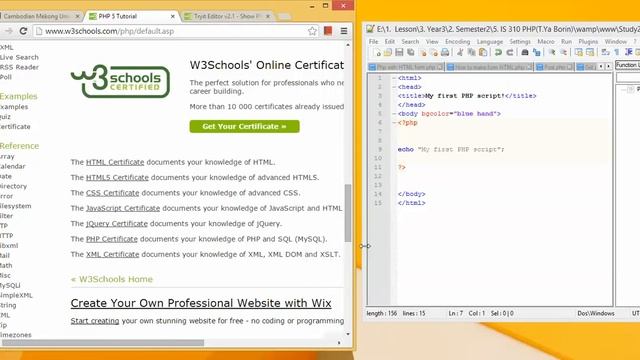Click 'Ln : 7' in the status bar
This screenshot has height=360, width=640.
[456, 313]
